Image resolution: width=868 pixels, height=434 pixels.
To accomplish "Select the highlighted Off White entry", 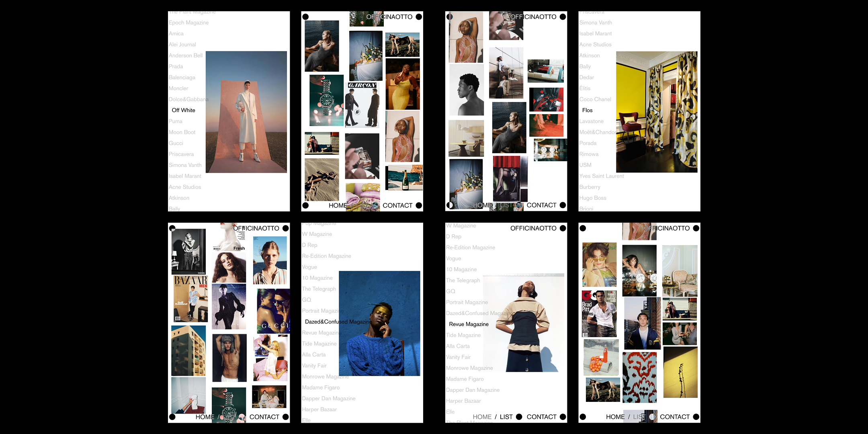I will click(184, 110).
